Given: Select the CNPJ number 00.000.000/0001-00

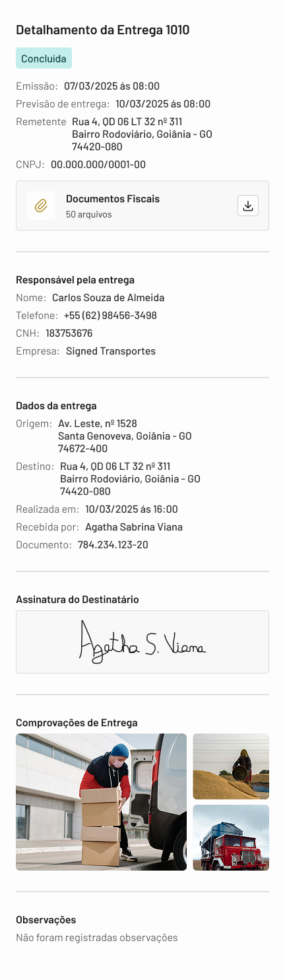Looking at the screenshot, I should [98, 165].
